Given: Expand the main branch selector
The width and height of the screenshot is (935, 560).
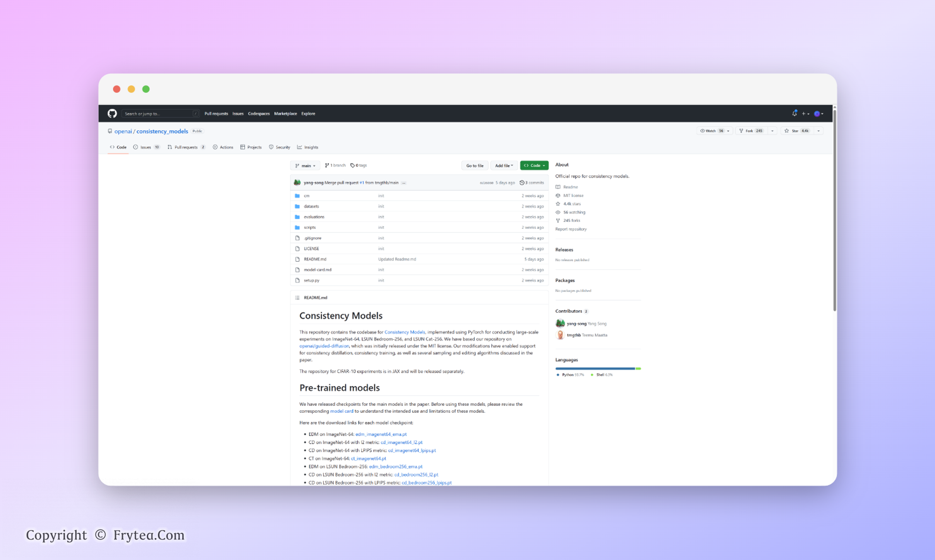Looking at the screenshot, I should pyautogui.click(x=305, y=165).
